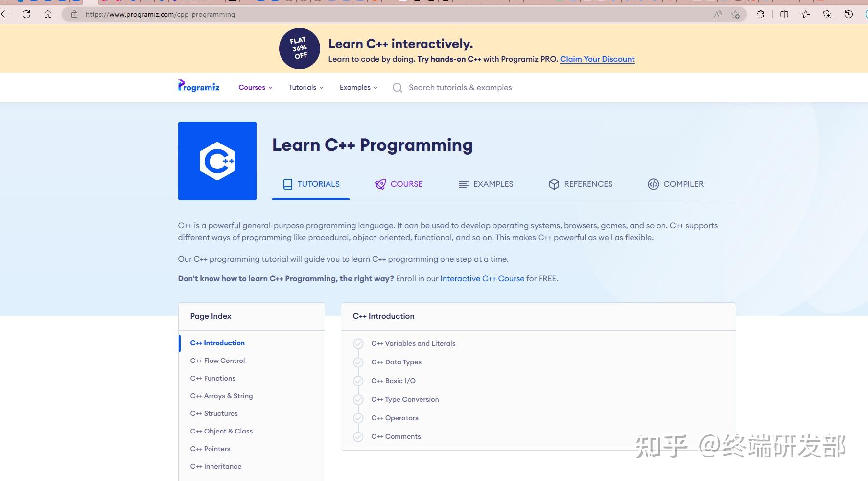This screenshot has height=481, width=868.
Task: Click check circle next to C++ Data Types
Action: click(x=358, y=362)
